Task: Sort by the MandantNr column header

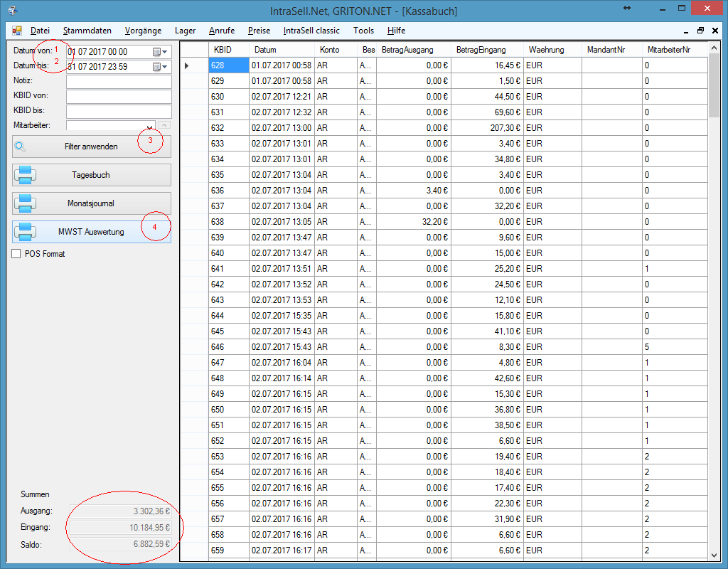Action: click(x=612, y=50)
